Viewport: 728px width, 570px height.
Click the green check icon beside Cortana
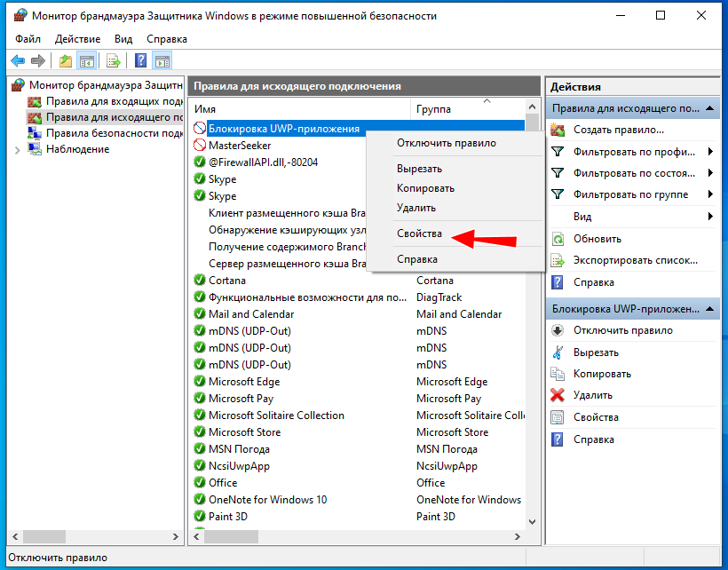coord(200,281)
